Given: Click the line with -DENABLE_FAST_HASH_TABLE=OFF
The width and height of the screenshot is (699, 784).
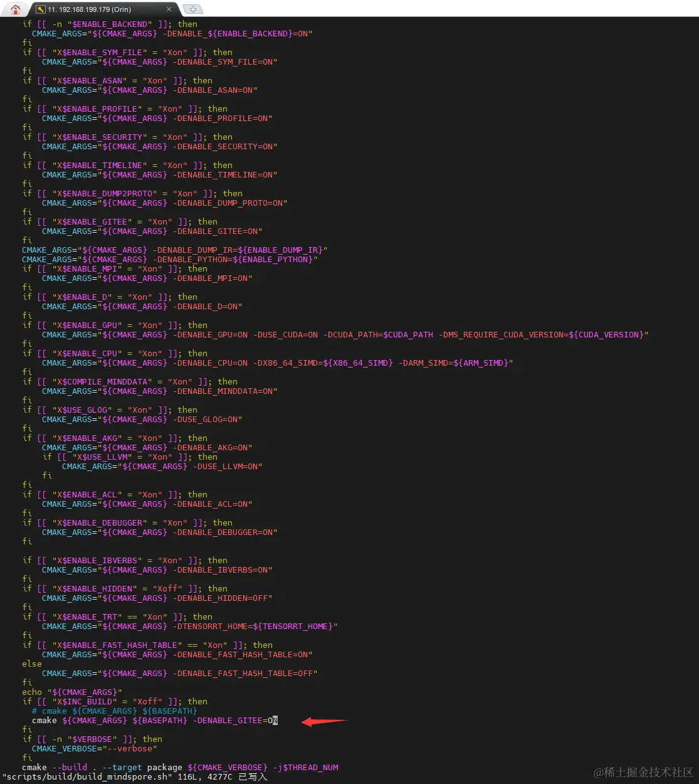Looking at the screenshot, I should pos(179,674).
